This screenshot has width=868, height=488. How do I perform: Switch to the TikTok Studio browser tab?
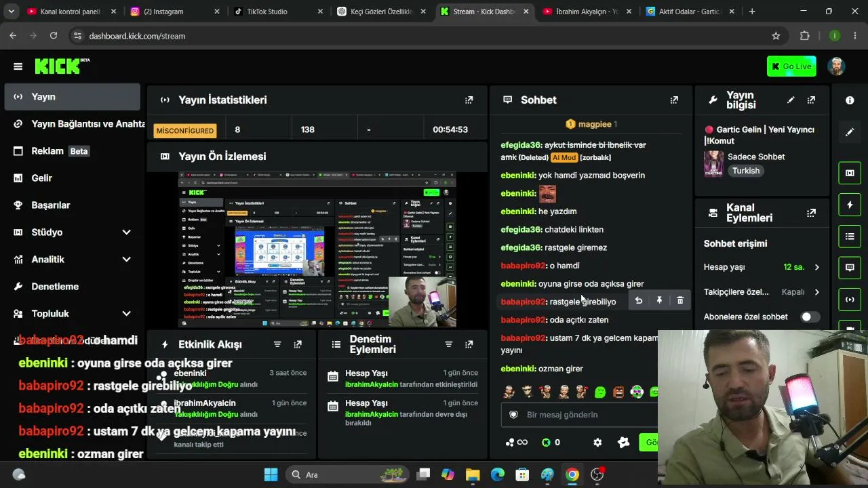click(278, 12)
